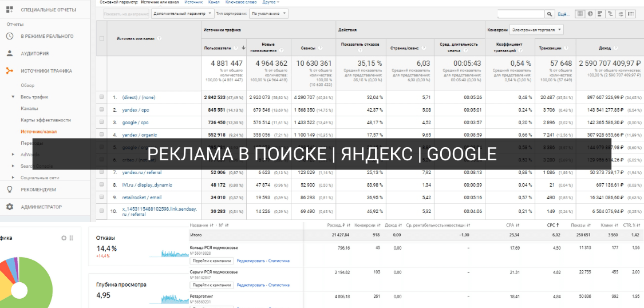Open Обзор in traffic sources menu
The height and width of the screenshot is (308, 644).
[x=27, y=85]
